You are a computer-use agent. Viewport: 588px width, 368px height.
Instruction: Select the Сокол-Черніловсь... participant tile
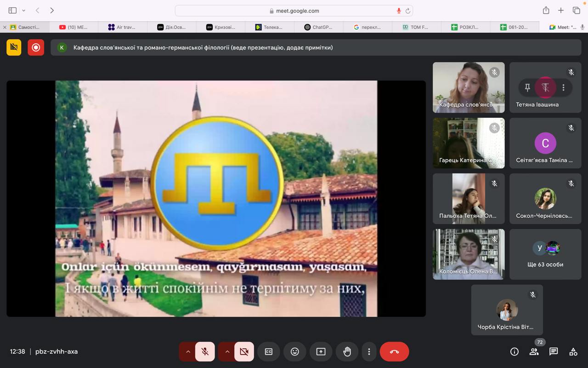545,199
